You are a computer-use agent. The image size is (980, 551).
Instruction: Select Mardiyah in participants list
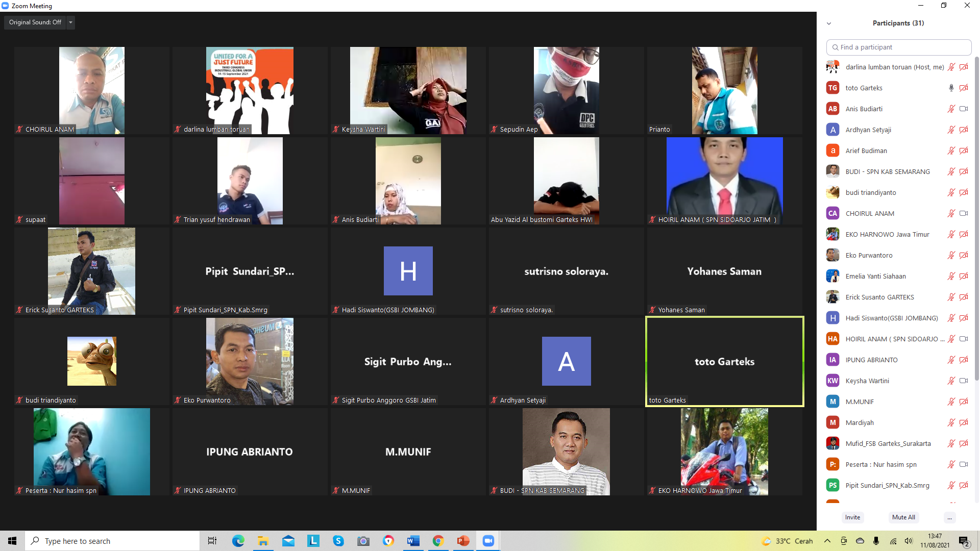pyautogui.click(x=860, y=422)
